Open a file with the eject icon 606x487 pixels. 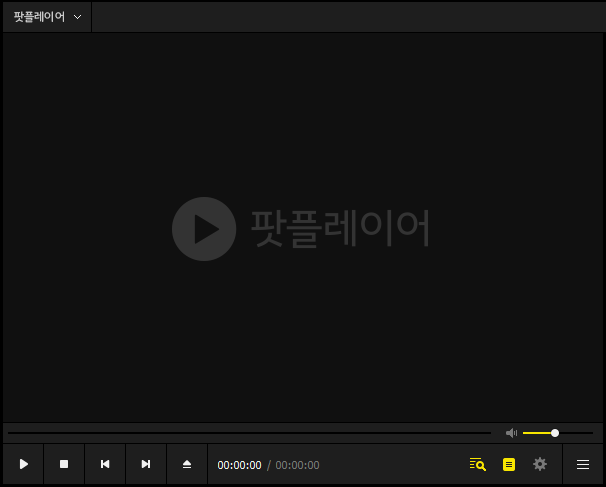tap(187, 464)
